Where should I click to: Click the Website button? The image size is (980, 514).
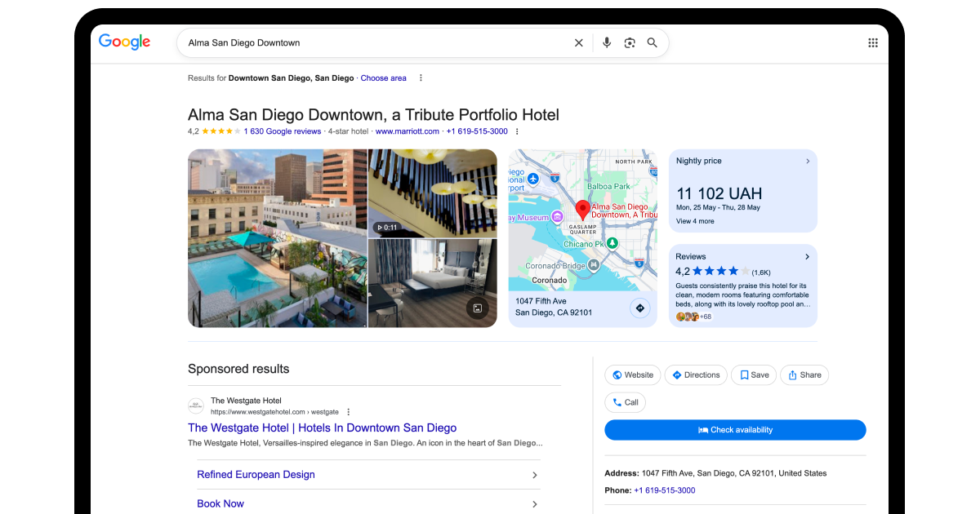pyautogui.click(x=632, y=374)
